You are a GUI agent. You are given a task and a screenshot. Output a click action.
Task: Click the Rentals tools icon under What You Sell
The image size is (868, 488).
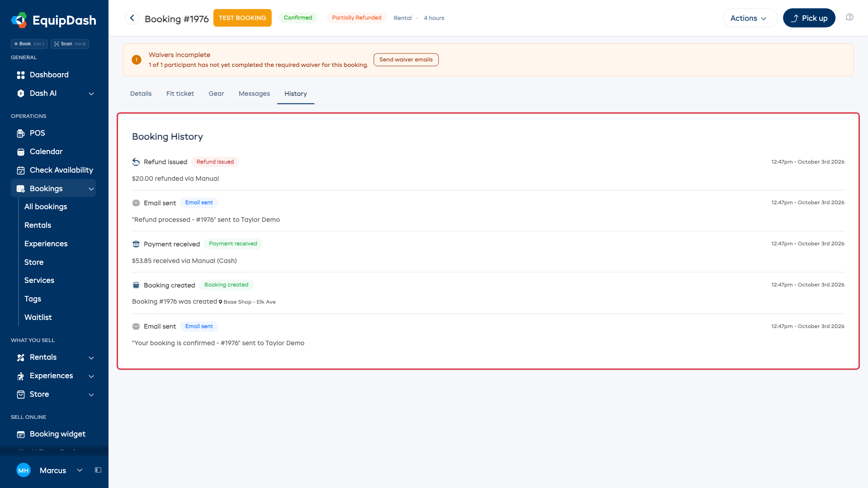(21, 357)
